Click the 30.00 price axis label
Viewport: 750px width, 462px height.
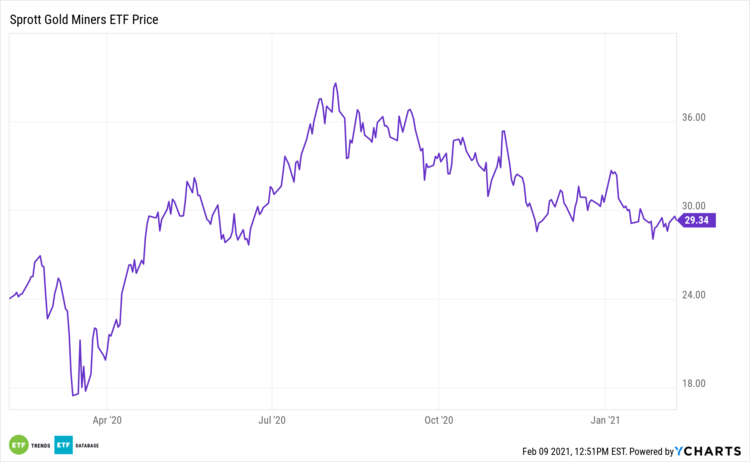tap(693, 206)
